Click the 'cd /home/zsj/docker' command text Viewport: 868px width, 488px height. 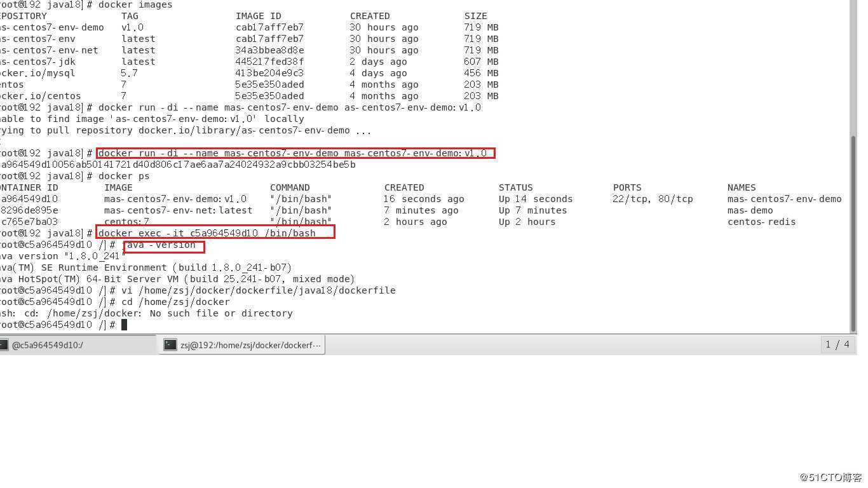tap(176, 302)
